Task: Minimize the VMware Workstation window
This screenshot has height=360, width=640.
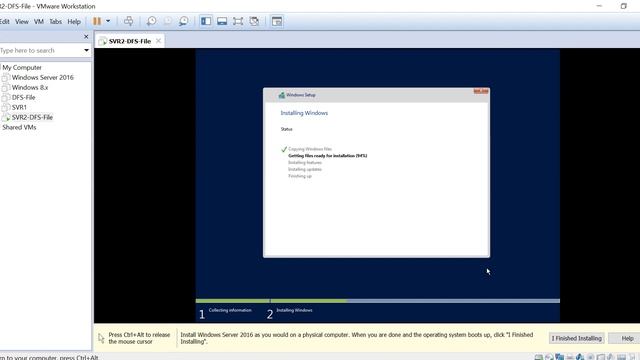Action: [x=599, y=6]
